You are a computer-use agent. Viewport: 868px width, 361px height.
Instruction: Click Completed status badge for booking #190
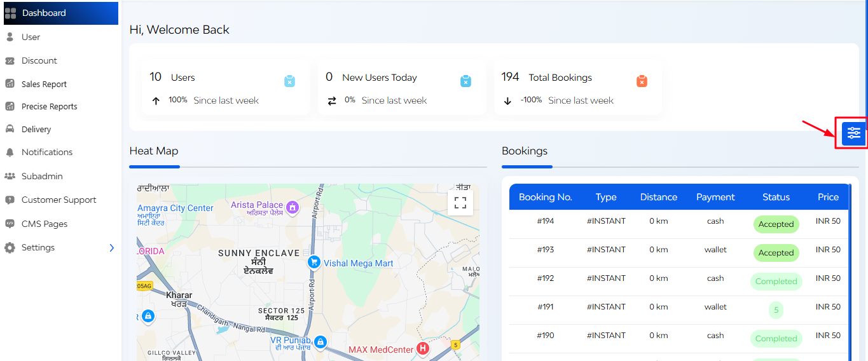[776, 339]
